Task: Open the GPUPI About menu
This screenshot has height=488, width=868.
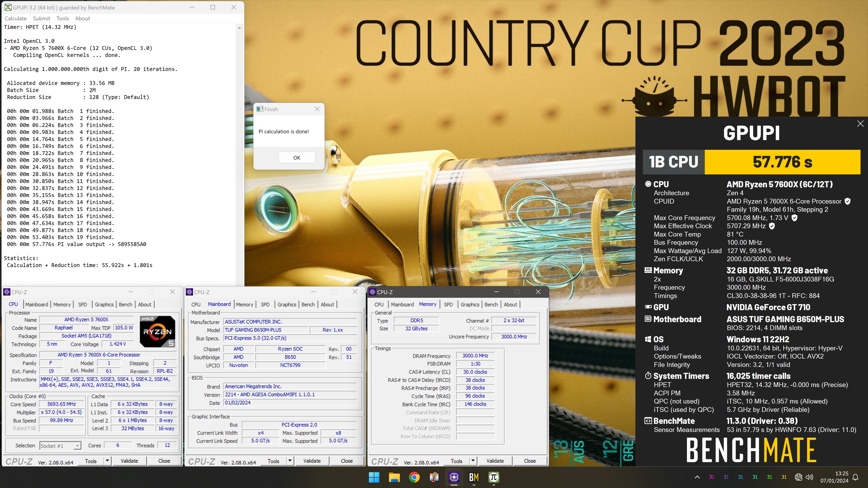Action: (x=83, y=19)
